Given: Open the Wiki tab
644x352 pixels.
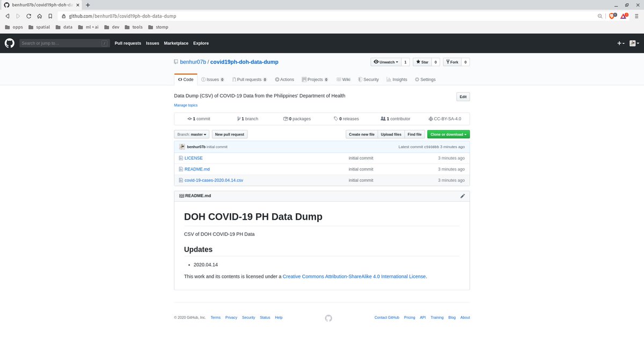Looking at the screenshot, I should click(343, 80).
